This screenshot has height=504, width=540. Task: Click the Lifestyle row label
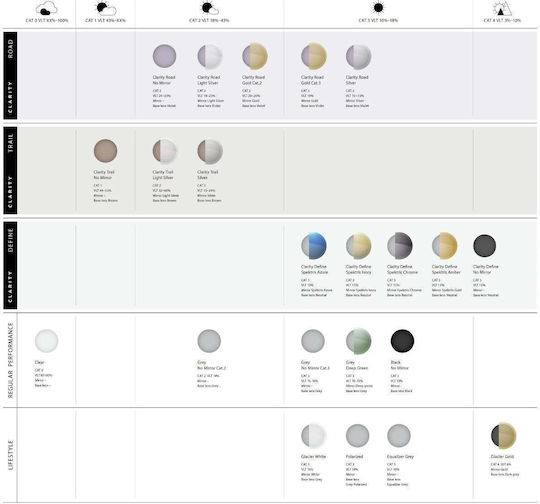tap(10, 455)
